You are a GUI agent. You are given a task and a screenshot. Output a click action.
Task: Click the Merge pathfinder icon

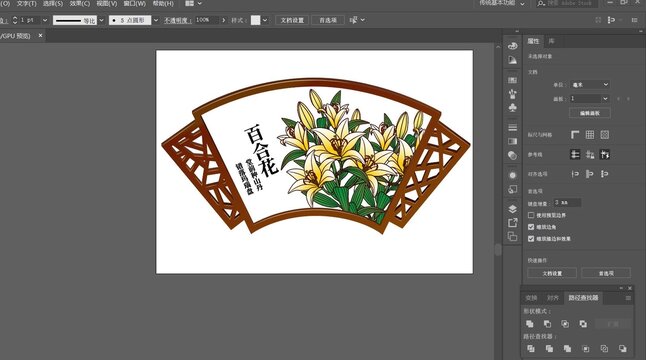[567, 348]
